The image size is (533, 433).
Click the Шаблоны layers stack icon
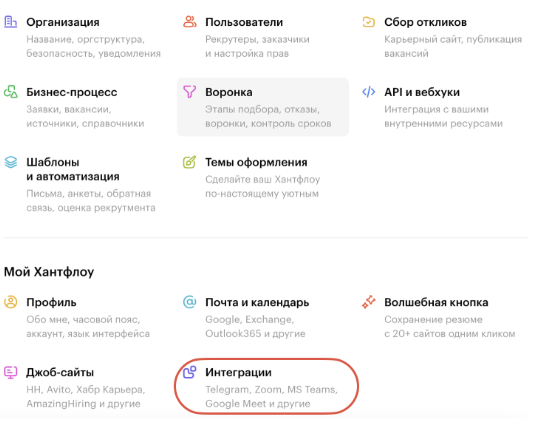(11, 162)
